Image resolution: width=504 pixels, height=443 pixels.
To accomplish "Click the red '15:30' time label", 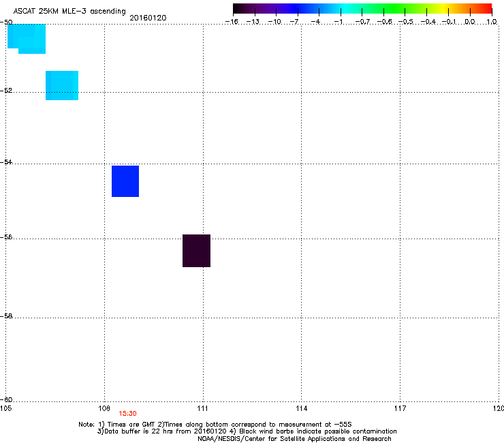I will click(x=127, y=414).
